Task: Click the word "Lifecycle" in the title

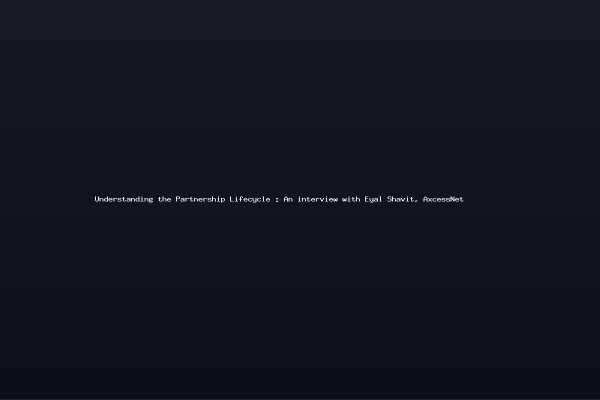Action: coord(249,199)
